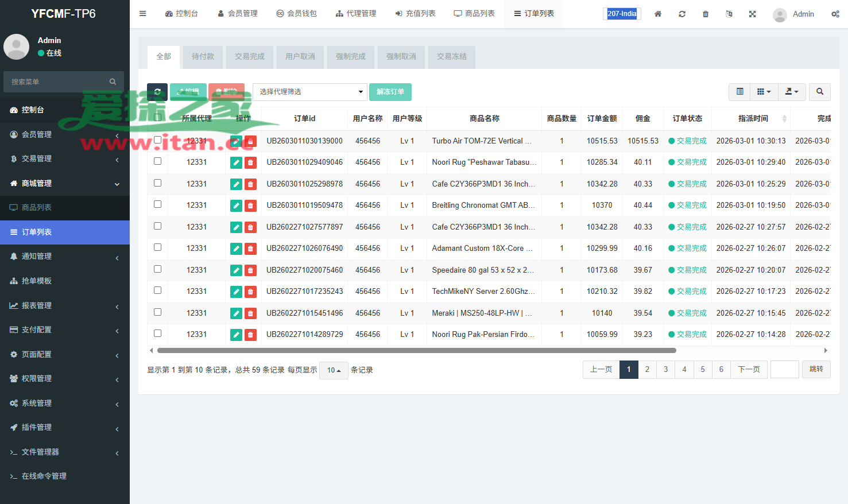Click the horizontal scrollbar below the table
This screenshot has width=848, height=504.
[416, 350]
